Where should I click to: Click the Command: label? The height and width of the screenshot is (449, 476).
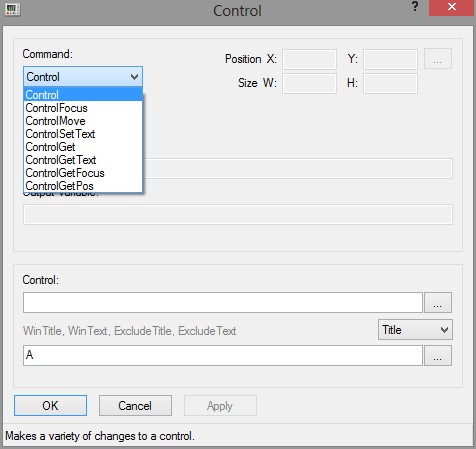[48, 54]
